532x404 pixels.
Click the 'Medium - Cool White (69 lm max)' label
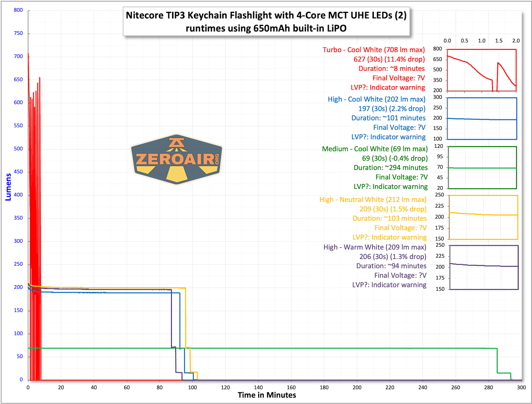tap(375, 149)
